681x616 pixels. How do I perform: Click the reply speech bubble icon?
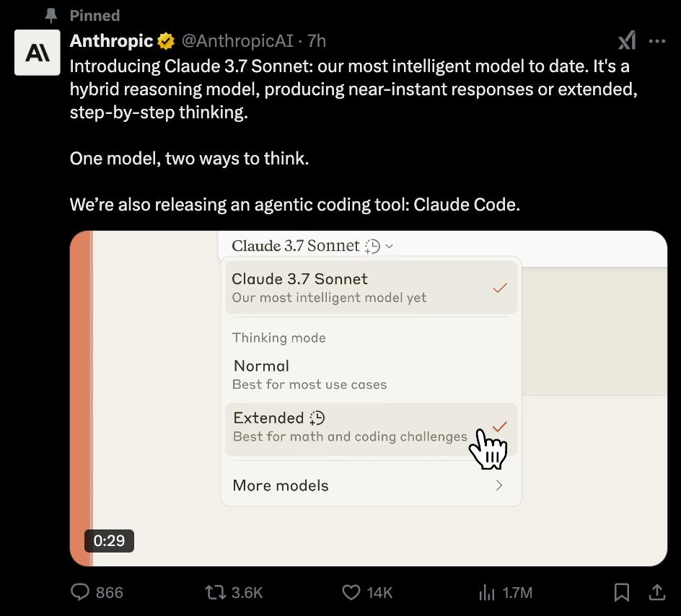coord(80,592)
